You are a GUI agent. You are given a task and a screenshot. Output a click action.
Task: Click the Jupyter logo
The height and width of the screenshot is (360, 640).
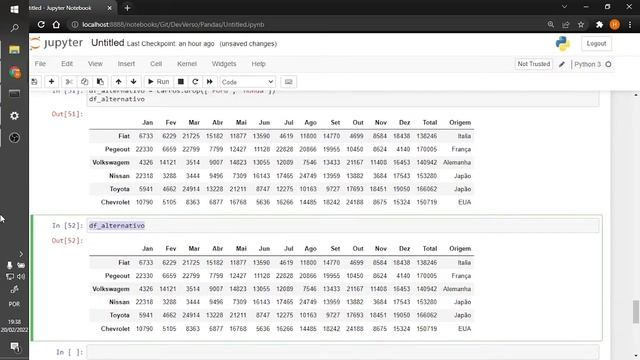pos(57,43)
